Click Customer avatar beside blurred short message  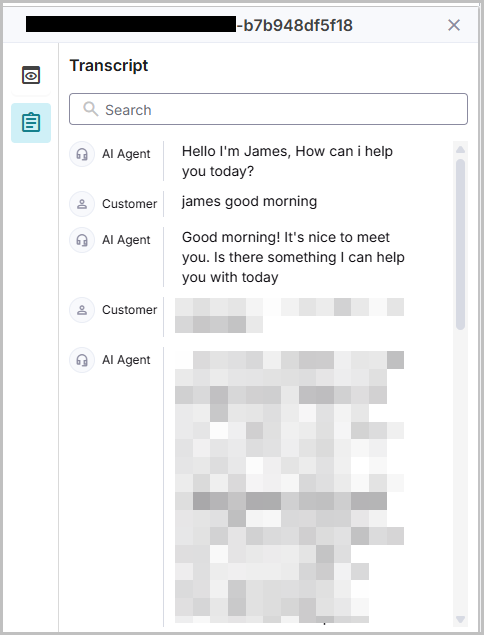point(82,310)
